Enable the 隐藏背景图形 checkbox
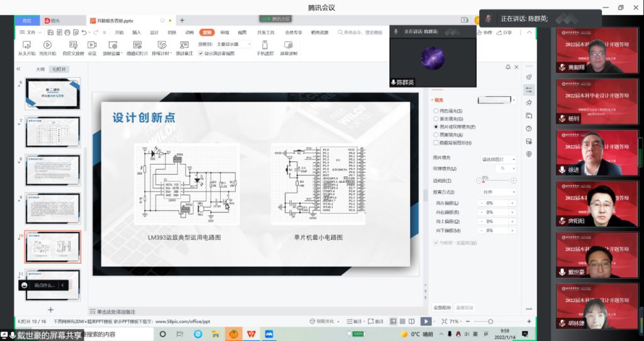 point(436,143)
